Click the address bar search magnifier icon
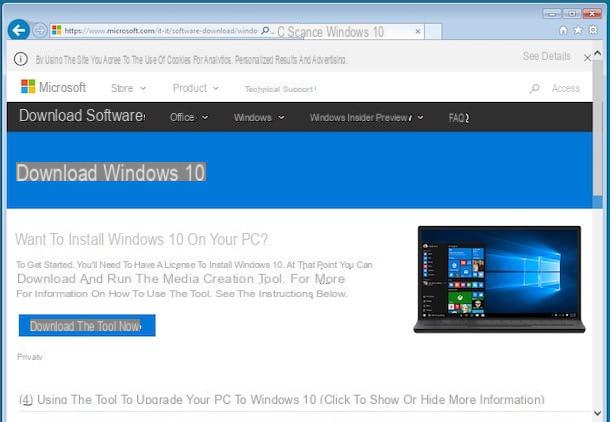Viewport: 610px width, 422px height. point(265,30)
